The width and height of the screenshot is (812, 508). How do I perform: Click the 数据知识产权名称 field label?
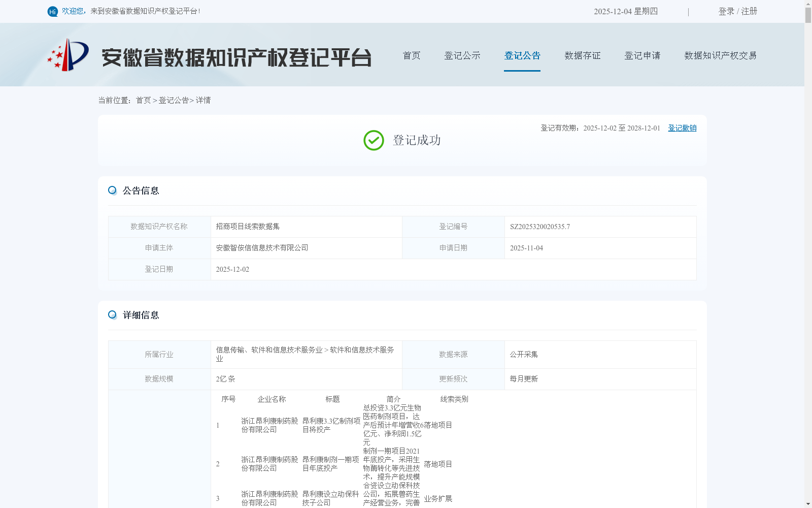(159, 227)
